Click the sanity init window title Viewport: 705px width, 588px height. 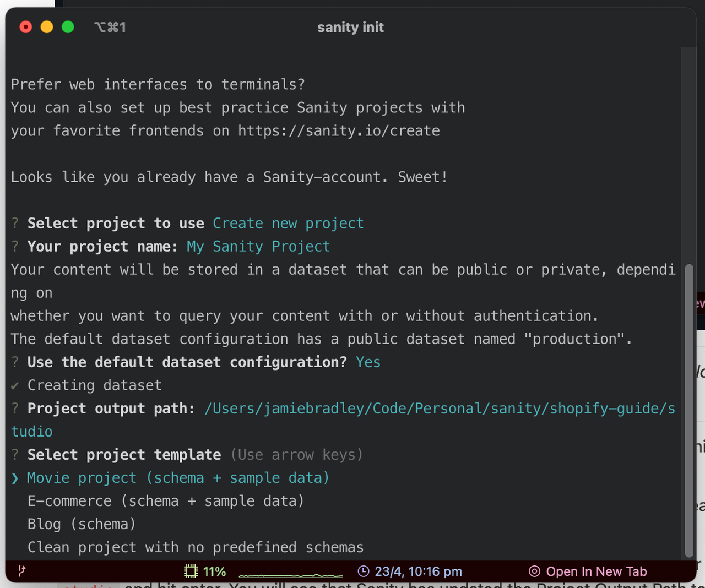click(350, 27)
